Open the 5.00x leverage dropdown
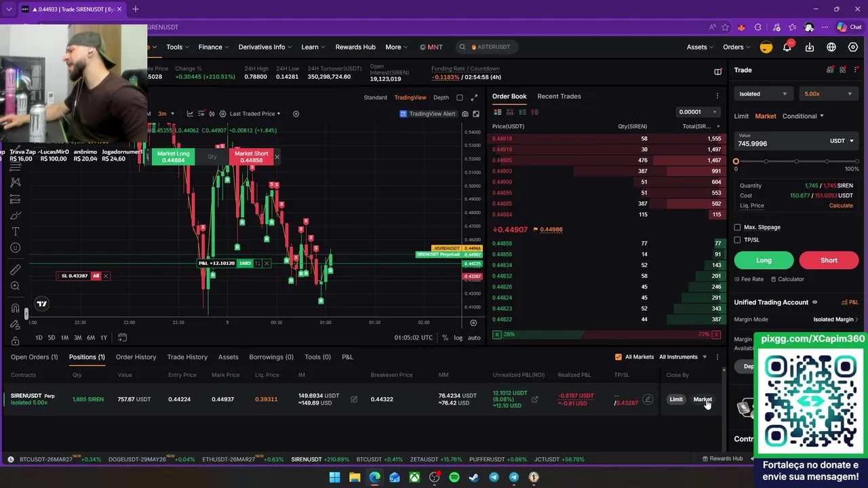The width and height of the screenshot is (868, 488). [x=829, y=94]
